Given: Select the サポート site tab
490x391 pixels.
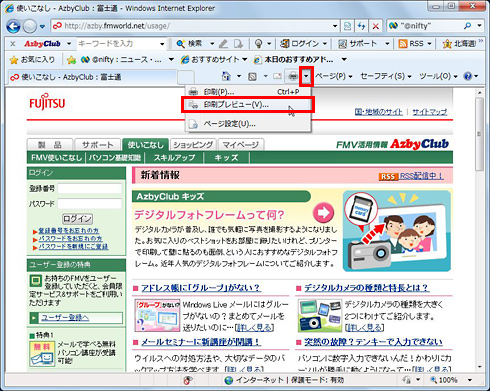Looking at the screenshot, I should 97,145.
